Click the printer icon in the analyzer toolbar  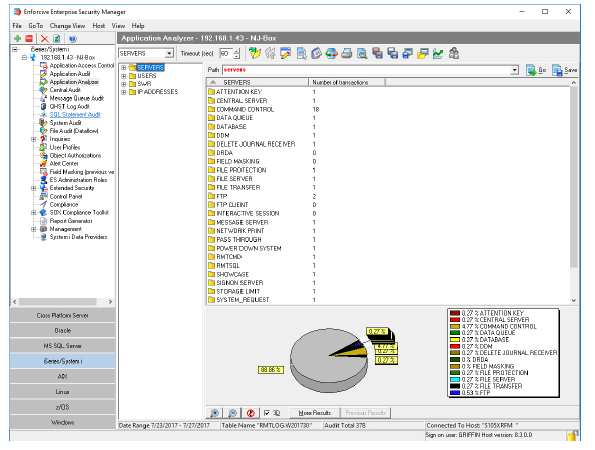(x=347, y=53)
